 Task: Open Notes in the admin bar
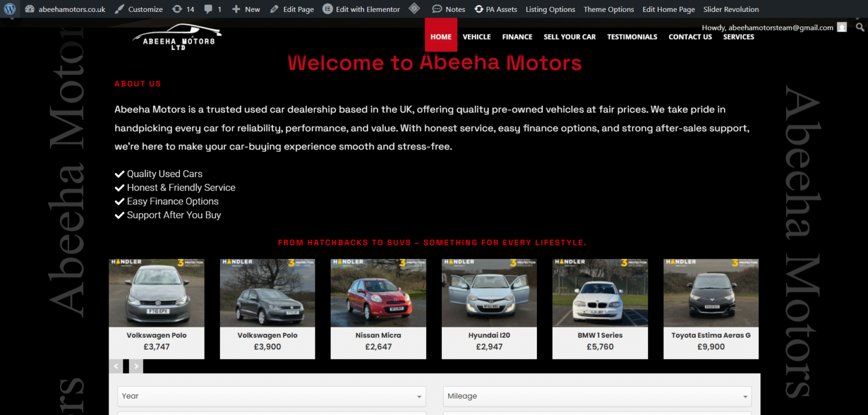pyautogui.click(x=449, y=9)
